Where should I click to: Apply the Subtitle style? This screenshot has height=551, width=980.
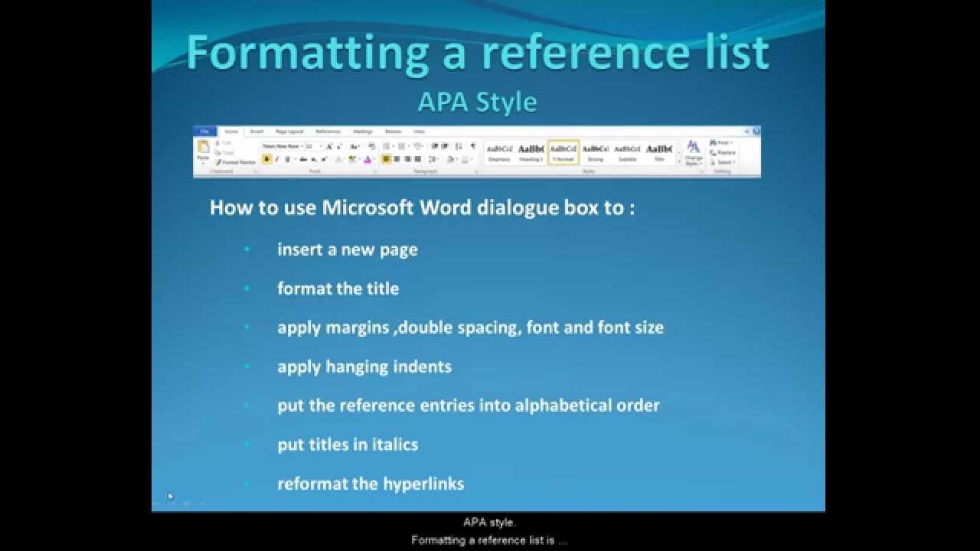627,153
